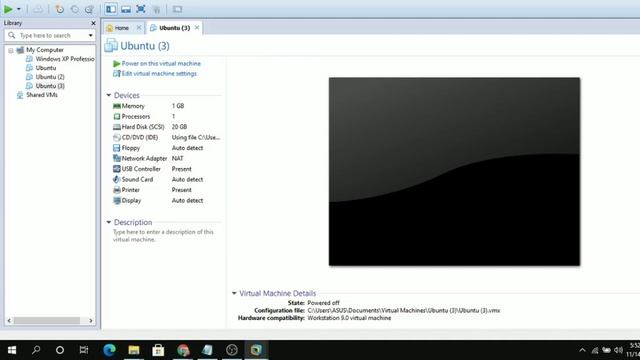Click the '1 GB' memory value

178,106
